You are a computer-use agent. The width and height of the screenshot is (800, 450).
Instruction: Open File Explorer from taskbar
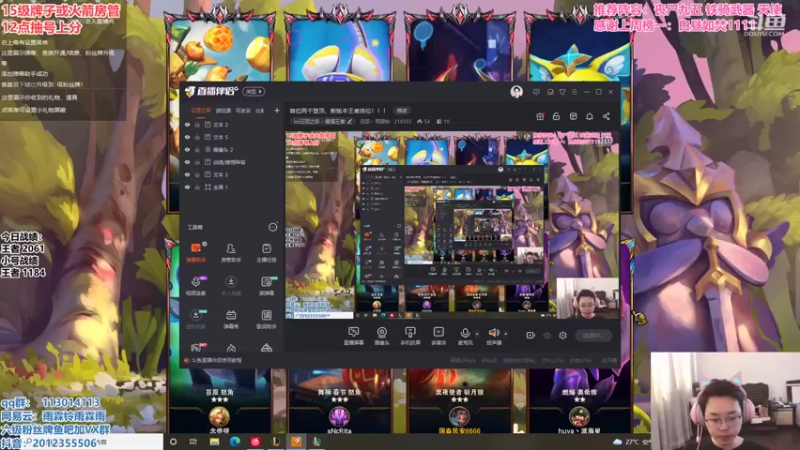tap(214, 442)
